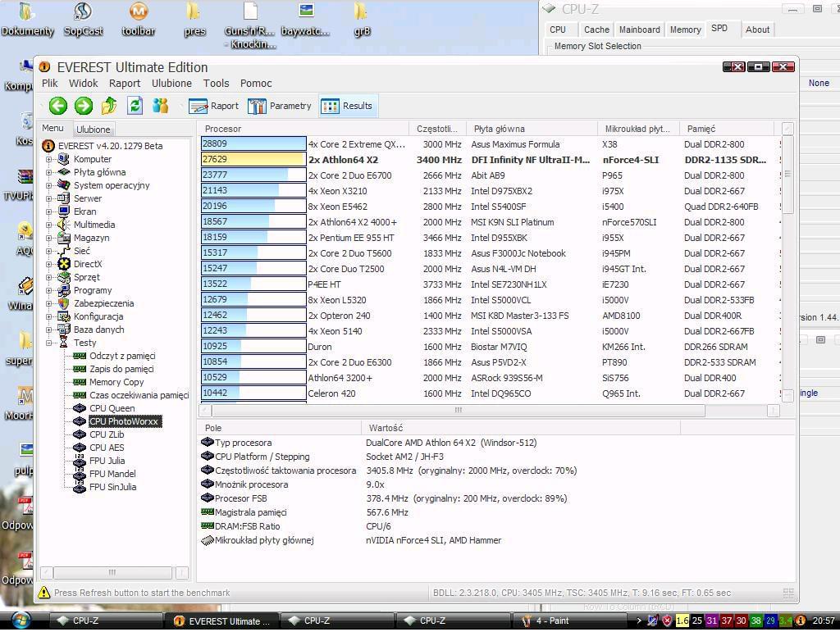Switch to the 4 - Paint taskbar button
The width and height of the screenshot is (840, 632).
point(571,621)
